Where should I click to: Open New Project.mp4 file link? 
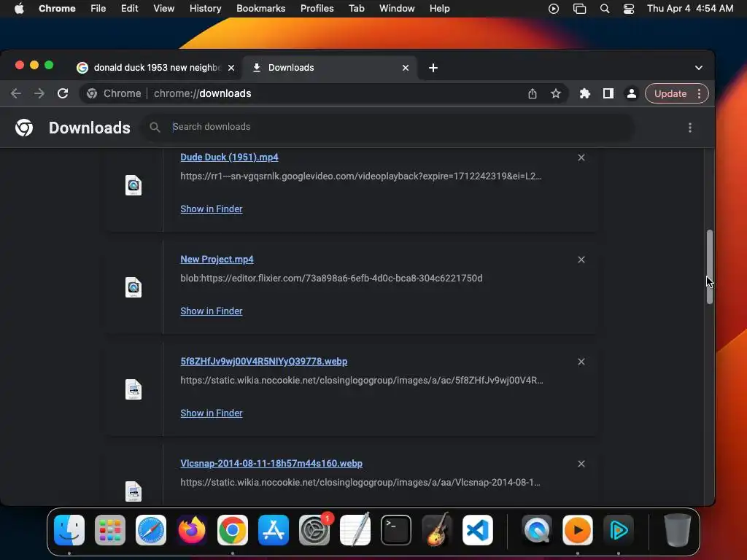(x=217, y=259)
